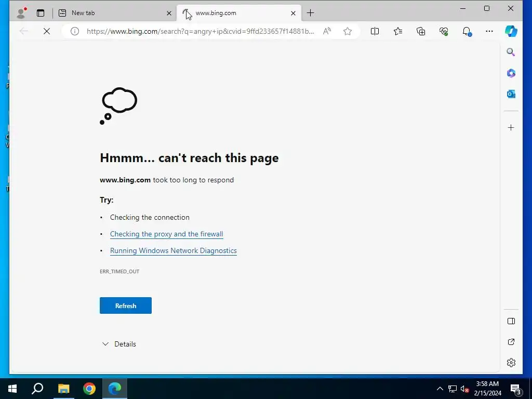Switch to the New tab tab

[115, 13]
